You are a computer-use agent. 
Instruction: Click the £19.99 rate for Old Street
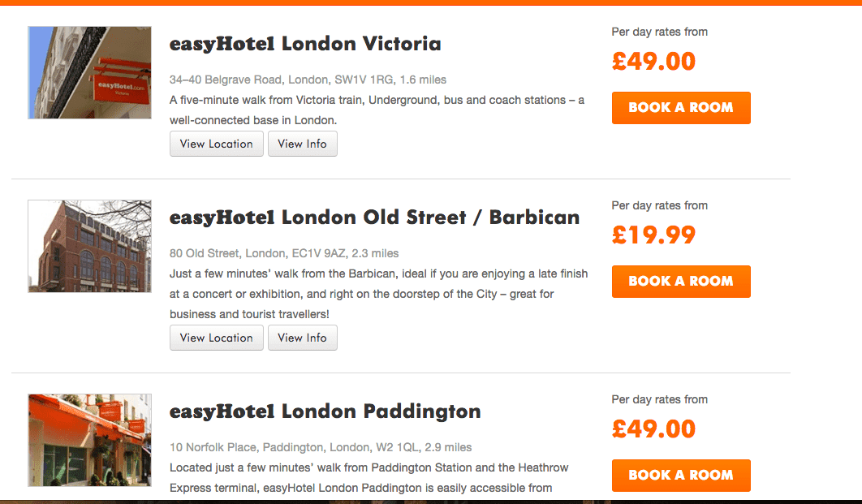(653, 235)
